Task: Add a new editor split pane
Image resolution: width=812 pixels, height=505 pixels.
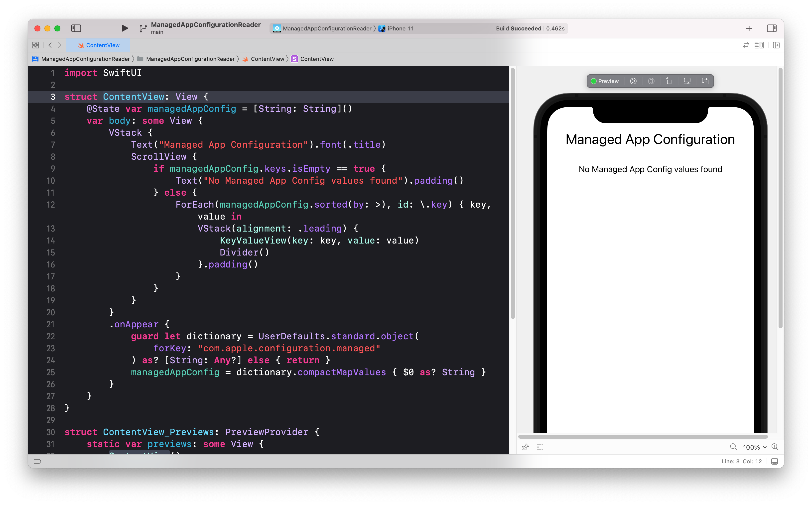Action: pos(777,45)
